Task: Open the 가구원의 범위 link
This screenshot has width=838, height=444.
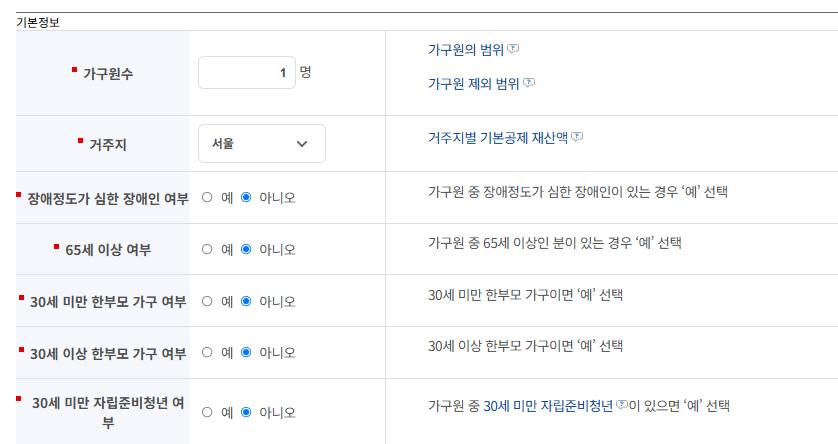Action: (466, 50)
